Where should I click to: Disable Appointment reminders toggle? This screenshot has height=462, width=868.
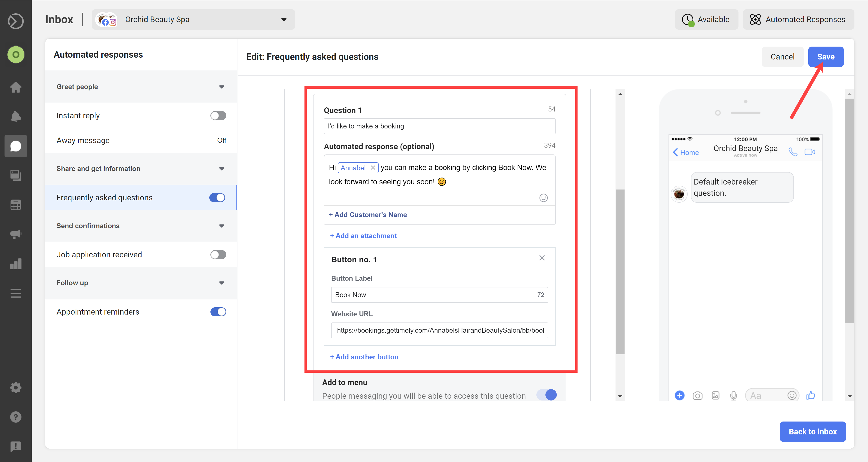click(x=218, y=312)
